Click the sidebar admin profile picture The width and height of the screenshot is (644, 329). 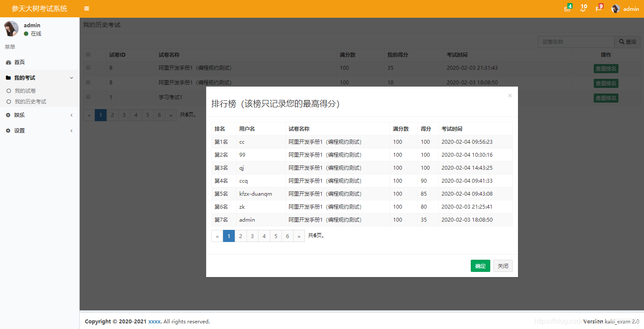click(x=11, y=29)
